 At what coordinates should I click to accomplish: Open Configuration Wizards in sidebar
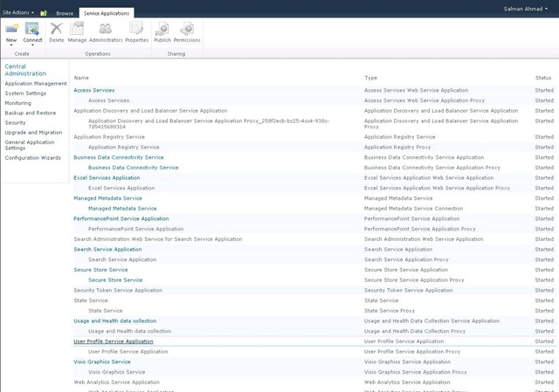[x=32, y=157]
